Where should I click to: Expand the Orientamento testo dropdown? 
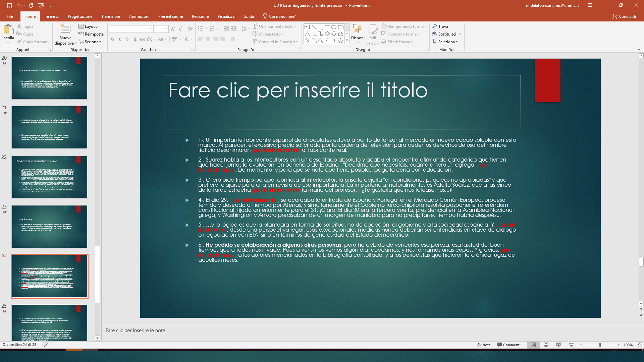click(x=274, y=26)
